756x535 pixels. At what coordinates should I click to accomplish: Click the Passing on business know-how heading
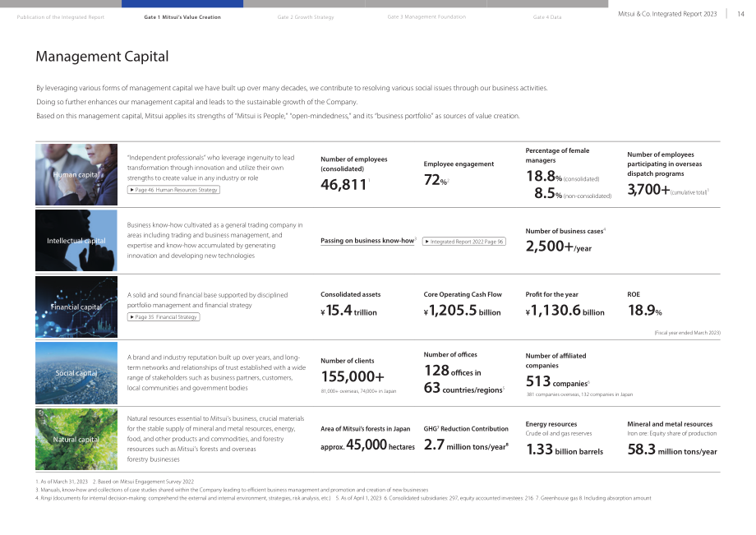point(367,241)
